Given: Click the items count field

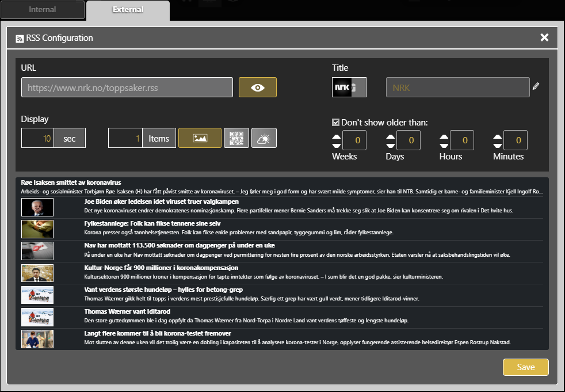Looking at the screenshot, I should point(125,138).
